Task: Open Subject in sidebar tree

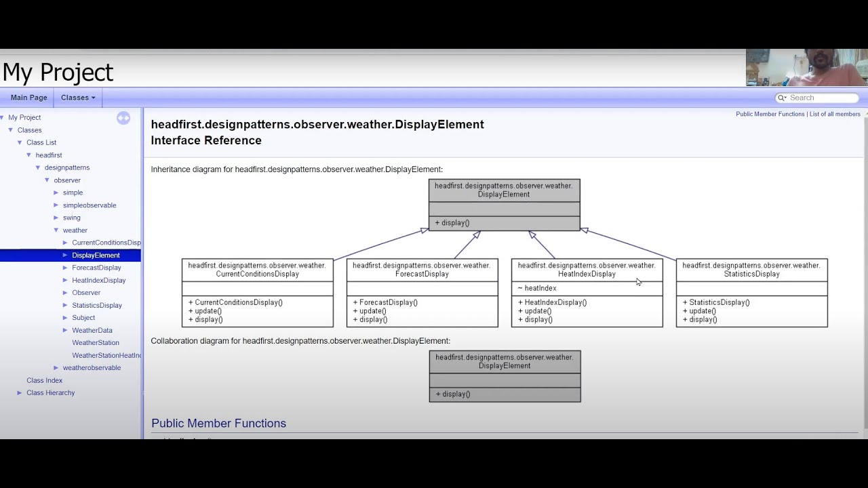Action: [83, 318]
